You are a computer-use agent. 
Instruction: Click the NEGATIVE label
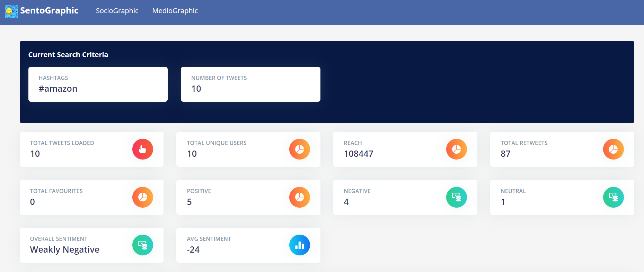tap(357, 191)
